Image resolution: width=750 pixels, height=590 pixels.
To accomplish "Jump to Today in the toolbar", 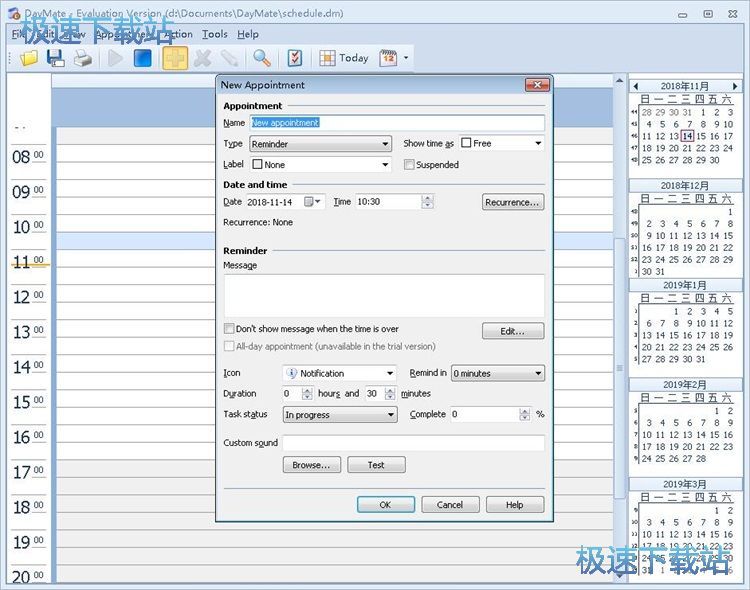I will (x=344, y=58).
